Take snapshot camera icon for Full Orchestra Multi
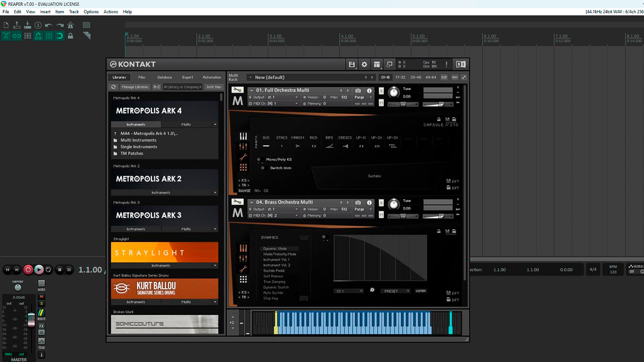The width and height of the screenshot is (644, 362). tap(358, 90)
